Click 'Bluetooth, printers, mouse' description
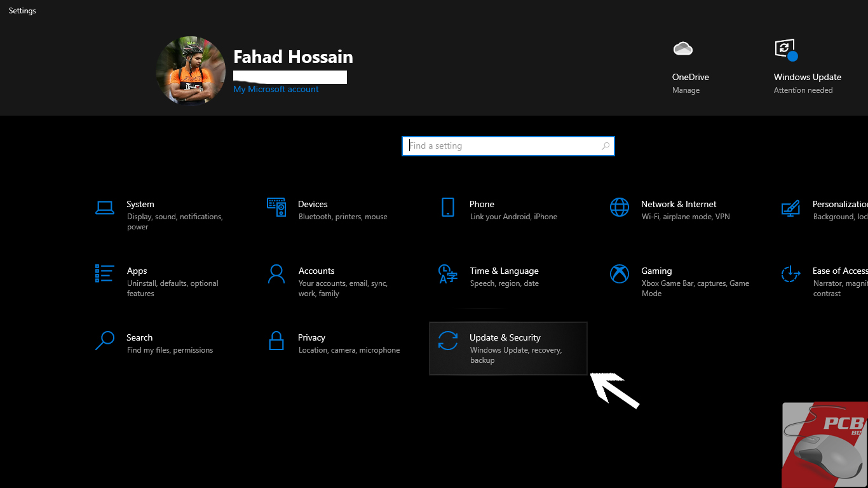868x488 pixels. 342,217
